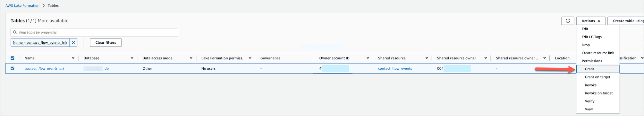Open AWS Lake Formation breadcrumb link
This screenshot has width=644, height=116.
coord(22,6)
